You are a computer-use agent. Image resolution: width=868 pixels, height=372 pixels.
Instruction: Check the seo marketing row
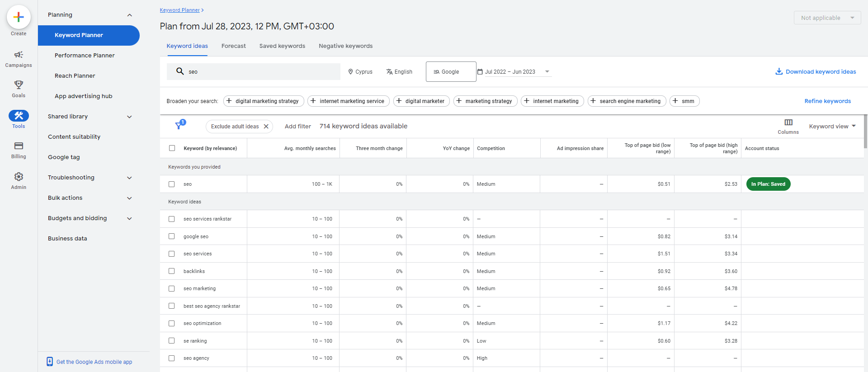coord(172,288)
